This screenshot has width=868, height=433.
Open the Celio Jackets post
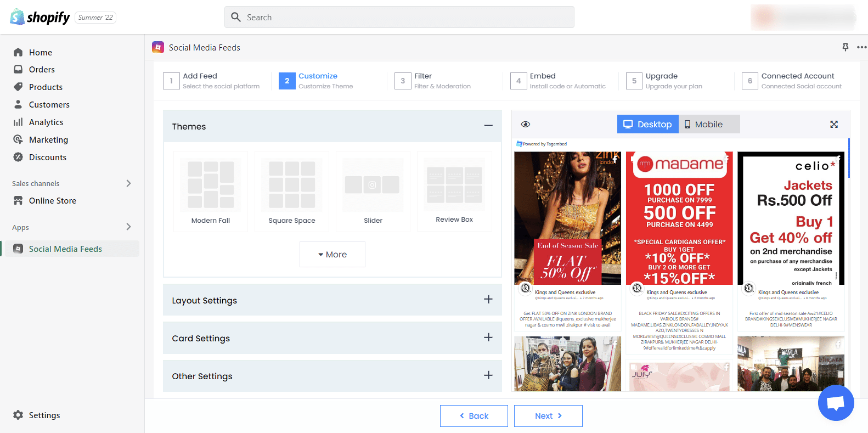[791, 218]
